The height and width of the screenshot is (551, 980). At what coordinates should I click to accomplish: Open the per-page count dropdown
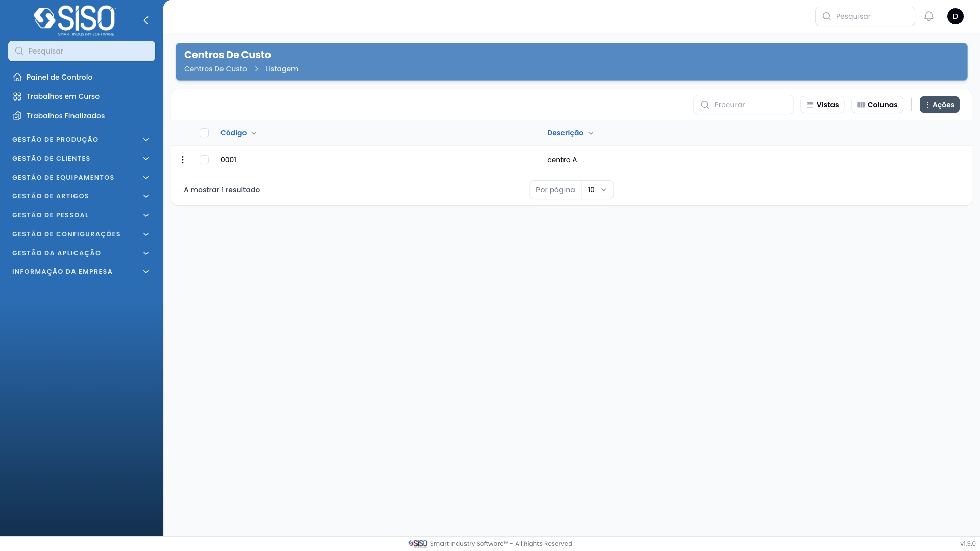[x=597, y=190]
